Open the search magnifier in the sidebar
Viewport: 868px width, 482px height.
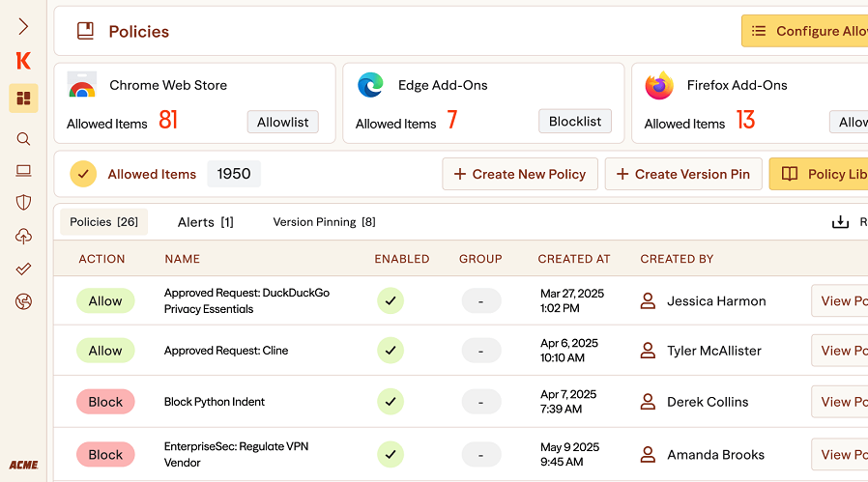pos(23,139)
